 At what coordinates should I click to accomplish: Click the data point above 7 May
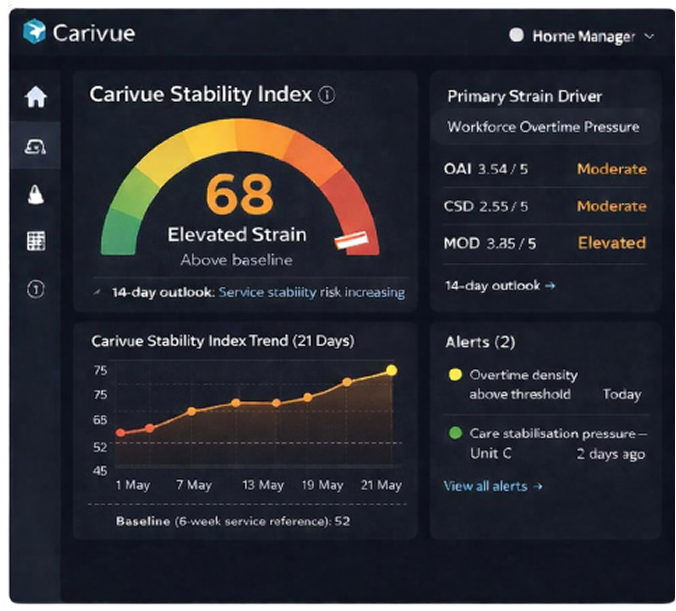192,411
